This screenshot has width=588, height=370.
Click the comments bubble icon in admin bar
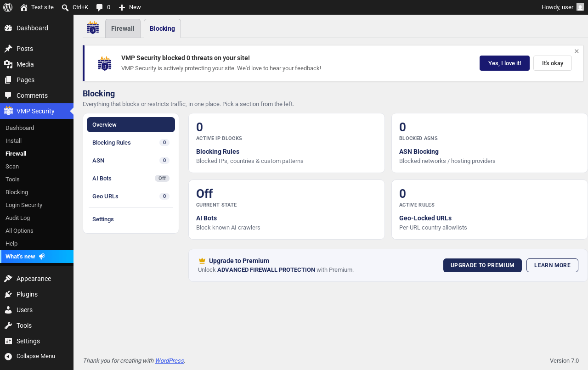pos(99,7)
